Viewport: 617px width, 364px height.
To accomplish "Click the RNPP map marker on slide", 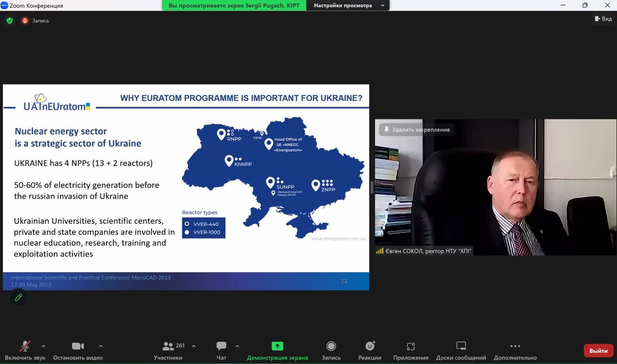I will [221, 134].
